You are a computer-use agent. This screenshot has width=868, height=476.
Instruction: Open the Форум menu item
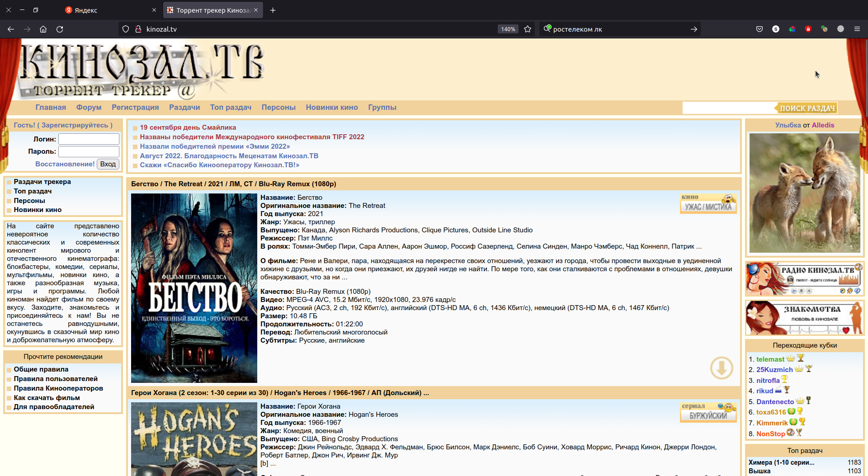click(x=89, y=107)
